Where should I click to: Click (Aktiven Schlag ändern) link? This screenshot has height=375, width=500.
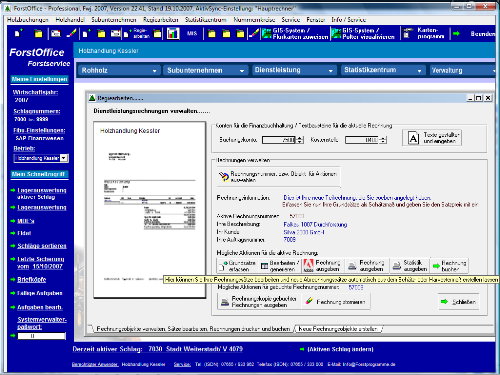(340, 349)
